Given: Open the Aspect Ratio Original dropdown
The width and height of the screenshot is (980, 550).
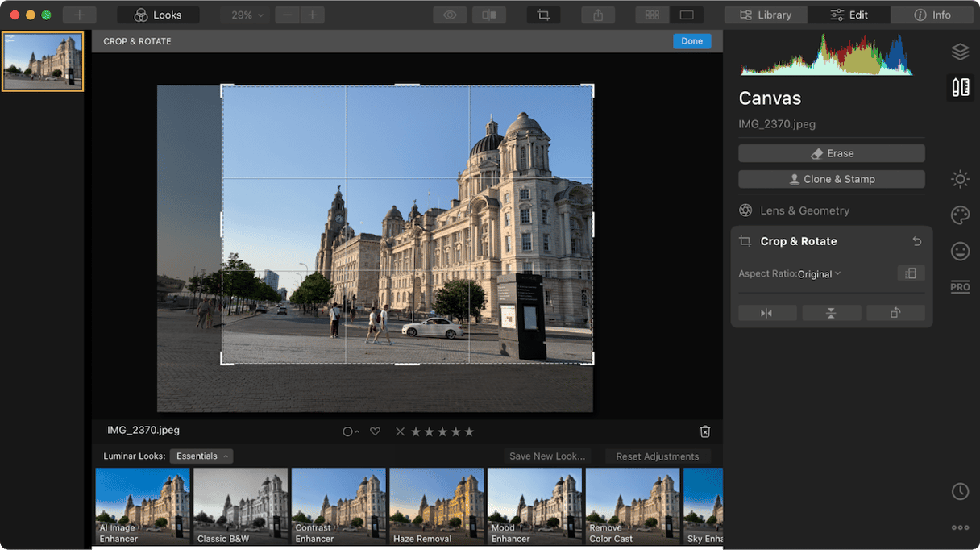Looking at the screenshot, I should click(819, 274).
